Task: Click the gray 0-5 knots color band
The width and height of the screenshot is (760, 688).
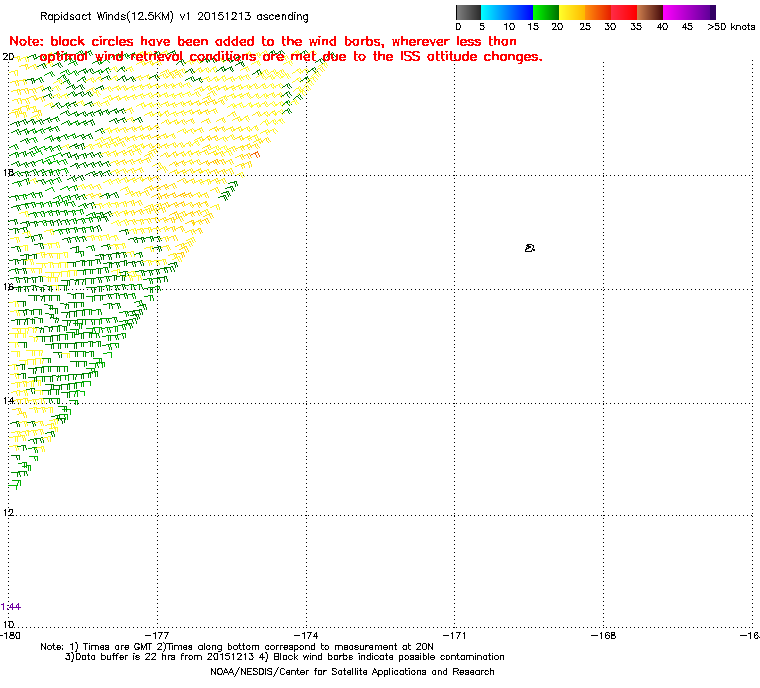Action: tap(468, 12)
